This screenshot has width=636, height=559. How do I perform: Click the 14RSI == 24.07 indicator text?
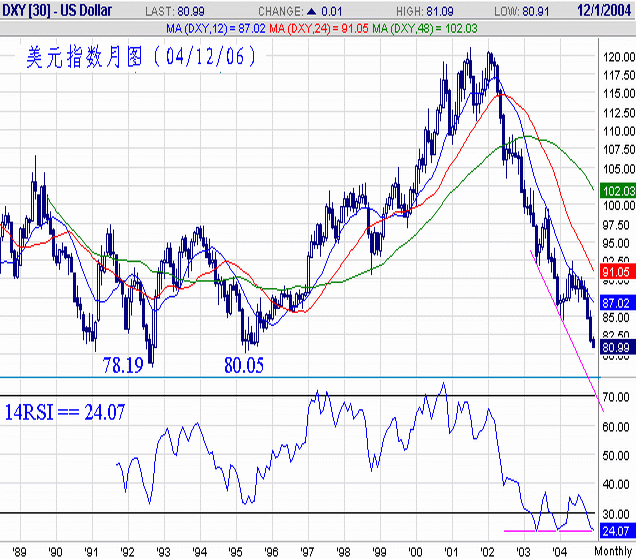[66, 411]
